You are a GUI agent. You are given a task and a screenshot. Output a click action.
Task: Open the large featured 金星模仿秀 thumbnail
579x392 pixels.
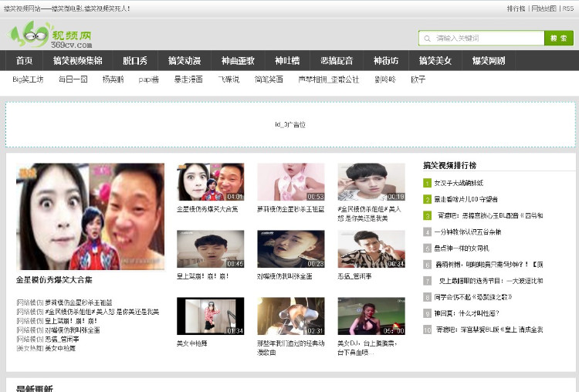90,217
